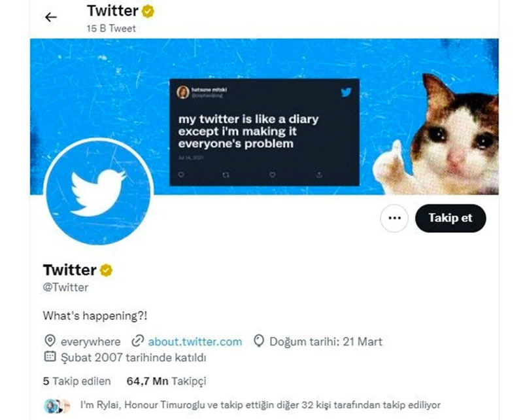
Task: Click the mutual followers avatars
Action: 57,406
